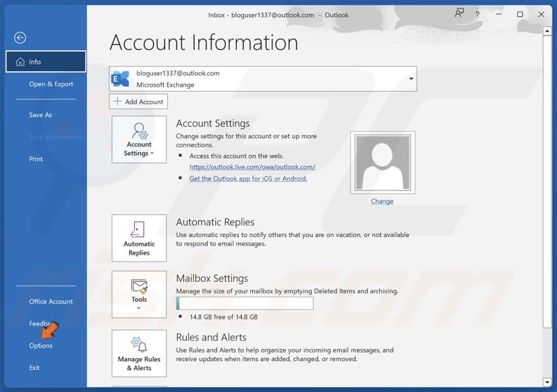The image size is (557, 392).
Task: Open the Account Settings dropdown button
Action: tap(139, 140)
